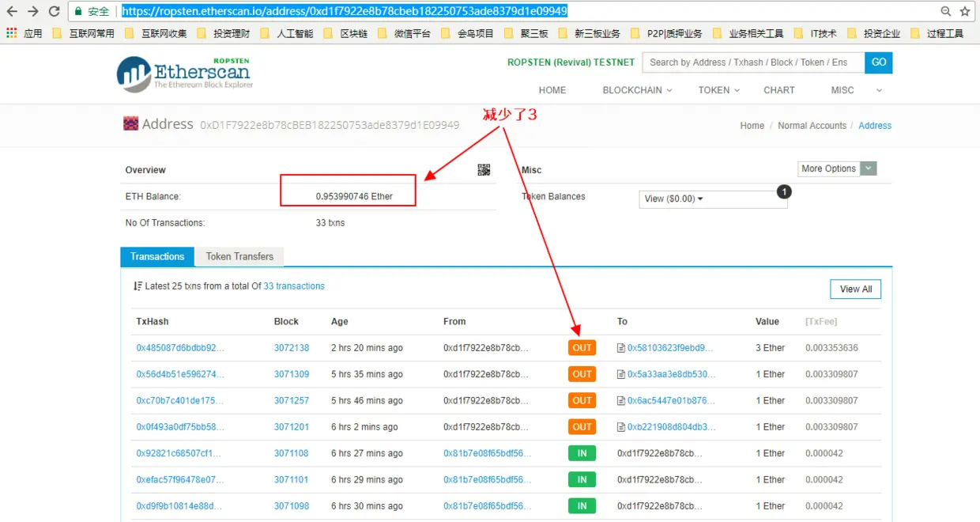Click the sort icon beside Latest 25 txns
This screenshot has height=522, width=980.
(138, 286)
